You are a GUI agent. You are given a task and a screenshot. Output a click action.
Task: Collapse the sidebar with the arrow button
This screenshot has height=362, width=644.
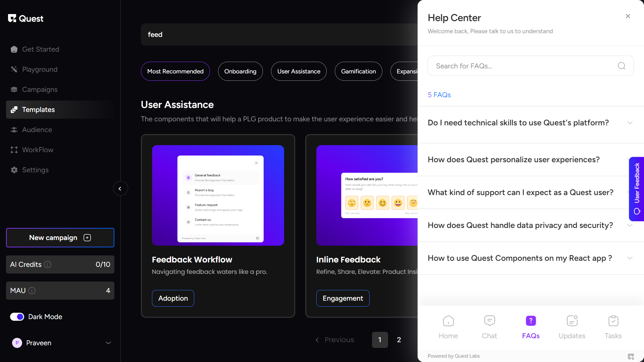click(x=120, y=189)
